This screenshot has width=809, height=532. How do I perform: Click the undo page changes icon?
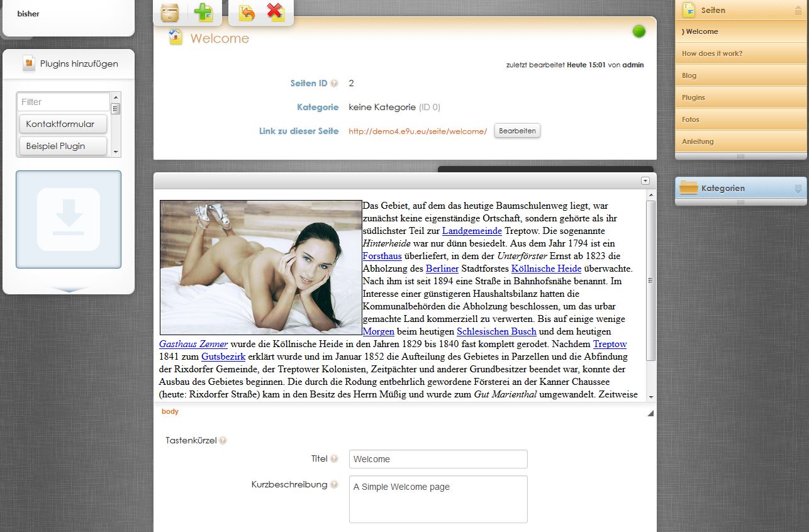click(247, 12)
